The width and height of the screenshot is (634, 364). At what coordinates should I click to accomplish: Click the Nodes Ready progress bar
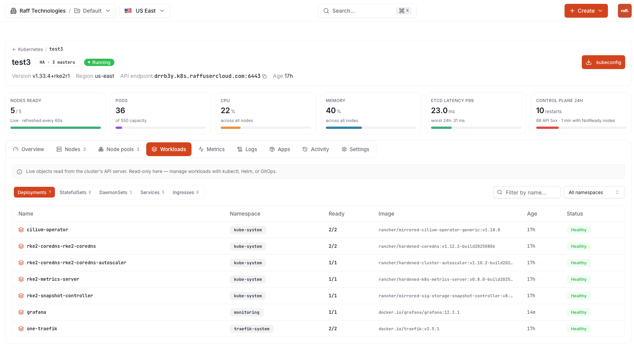point(56,128)
